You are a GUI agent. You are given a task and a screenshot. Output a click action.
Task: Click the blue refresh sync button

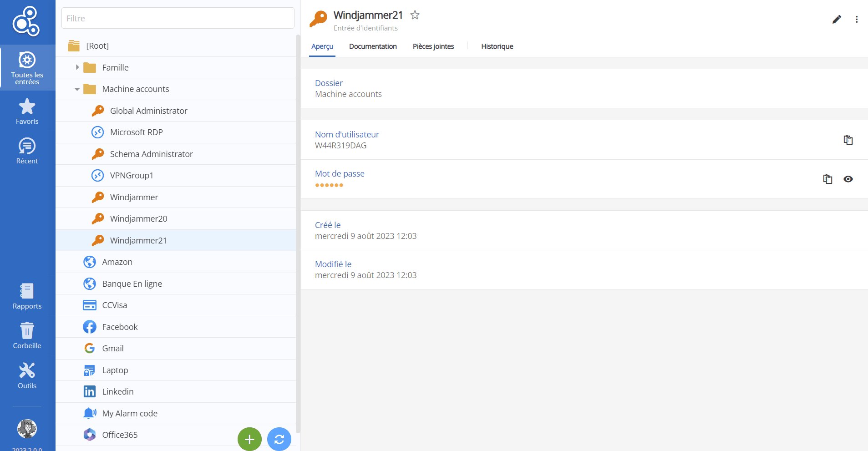pos(279,439)
